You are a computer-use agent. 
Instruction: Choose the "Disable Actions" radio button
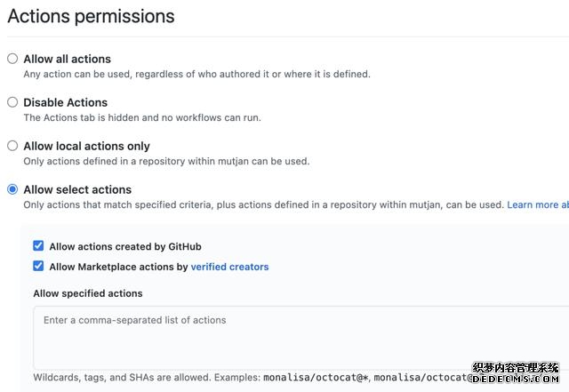click(12, 102)
